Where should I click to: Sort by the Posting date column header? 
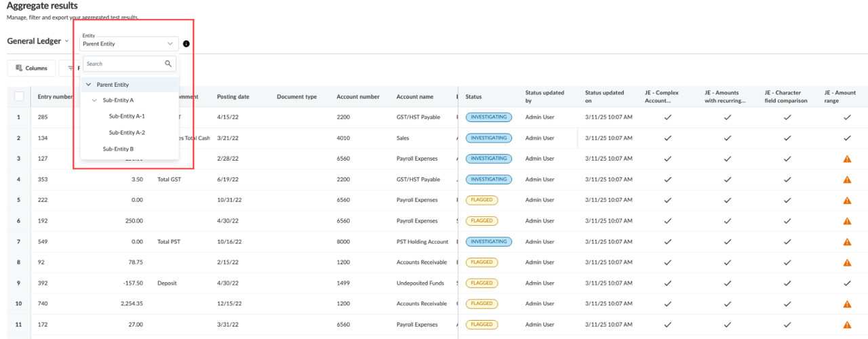[233, 97]
